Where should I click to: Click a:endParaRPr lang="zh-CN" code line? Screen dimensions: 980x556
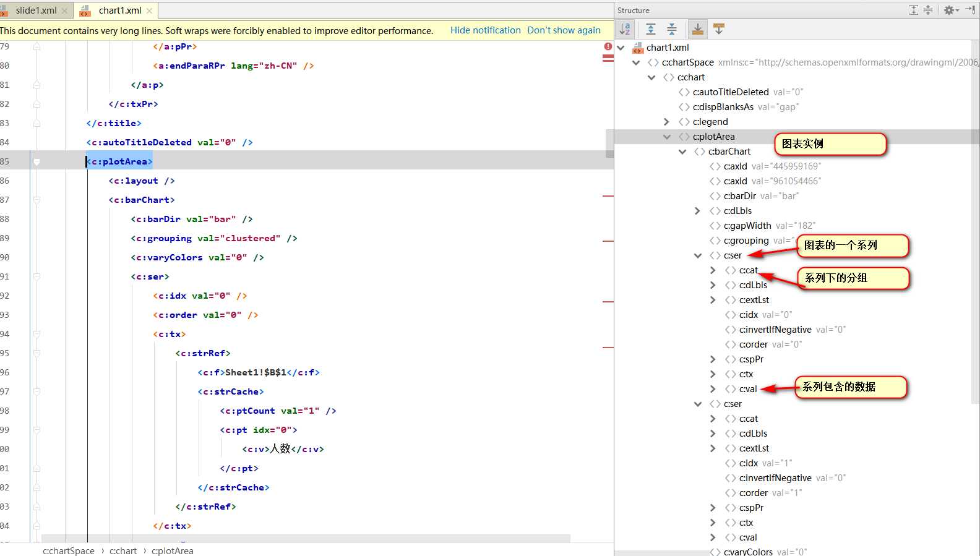pos(234,66)
